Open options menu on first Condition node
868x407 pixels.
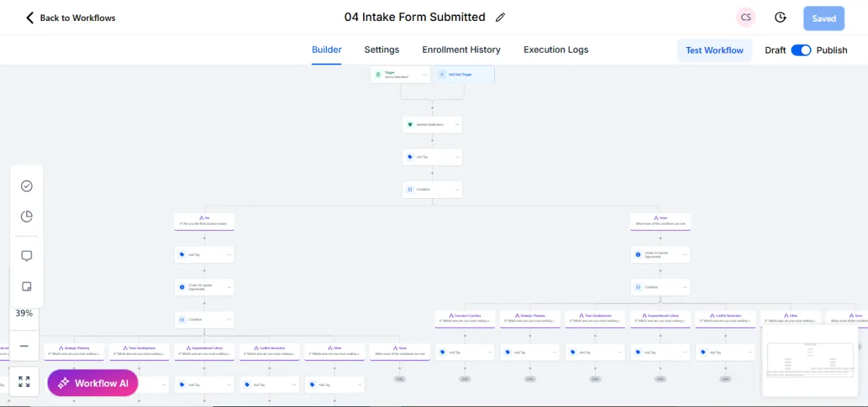pyautogui.click(x=456, y=189)
